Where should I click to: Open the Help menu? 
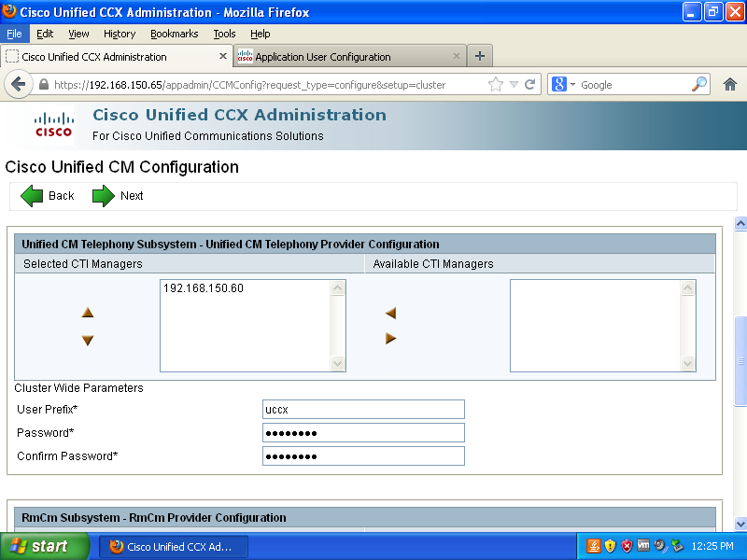pyautogui.click(x=261, y=34)
